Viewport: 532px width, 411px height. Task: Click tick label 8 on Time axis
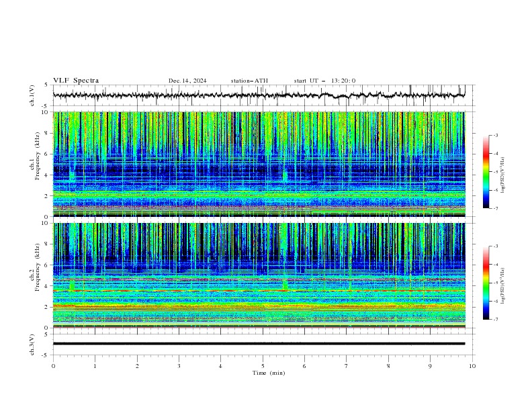388,366
